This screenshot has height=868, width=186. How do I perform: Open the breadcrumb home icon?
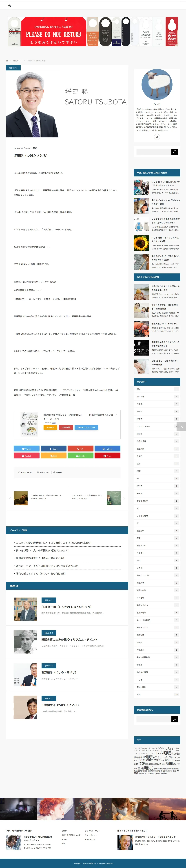[x=7, y=61]
